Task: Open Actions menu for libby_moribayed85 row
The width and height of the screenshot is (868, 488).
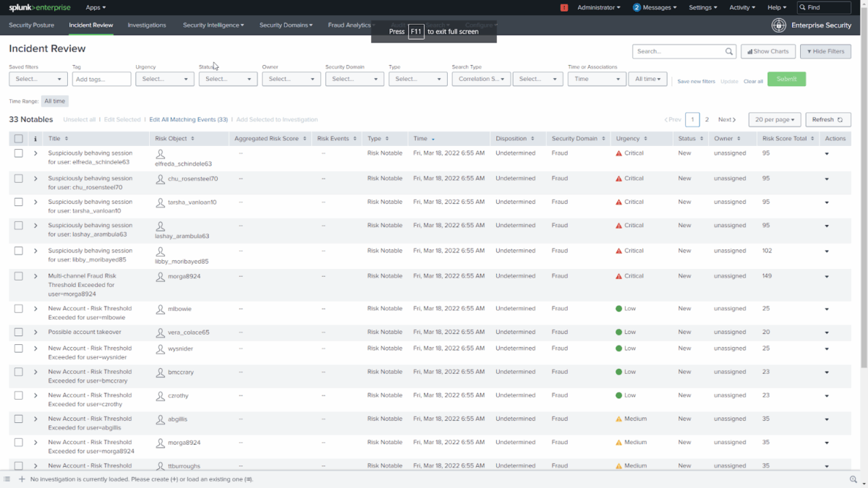Action: click(827, 252)
